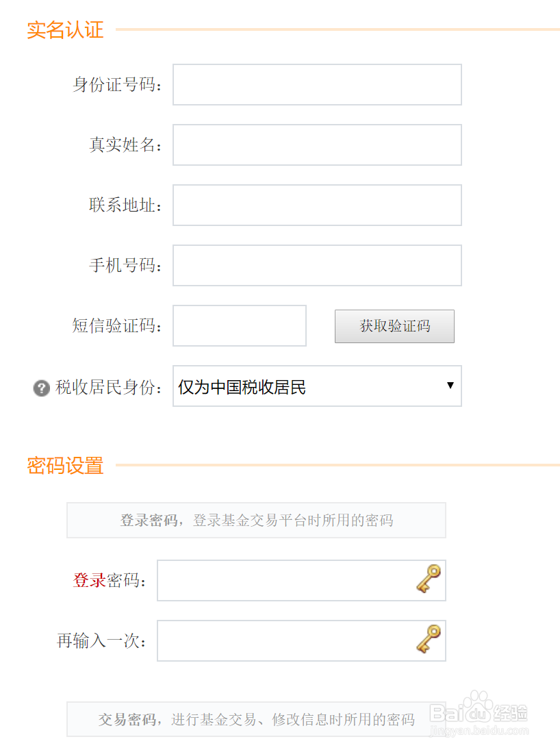Image resolution: width=560 pixels, height=750 pixels.
Task: Click the 实名认证 section heading
Action: pos(64,30)
